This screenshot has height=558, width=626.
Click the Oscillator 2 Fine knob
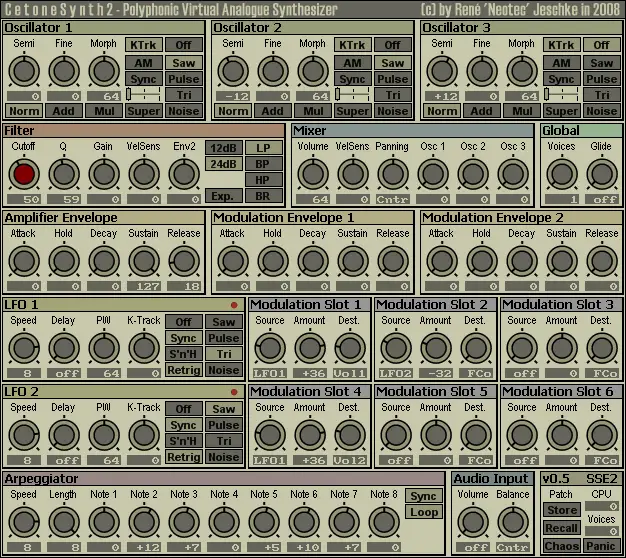[273, 71]
